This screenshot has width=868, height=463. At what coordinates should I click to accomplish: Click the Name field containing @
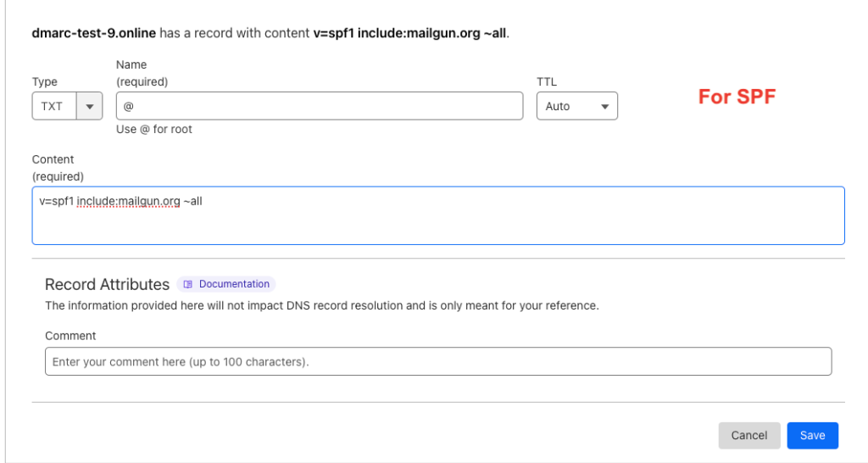click(319, 106)
